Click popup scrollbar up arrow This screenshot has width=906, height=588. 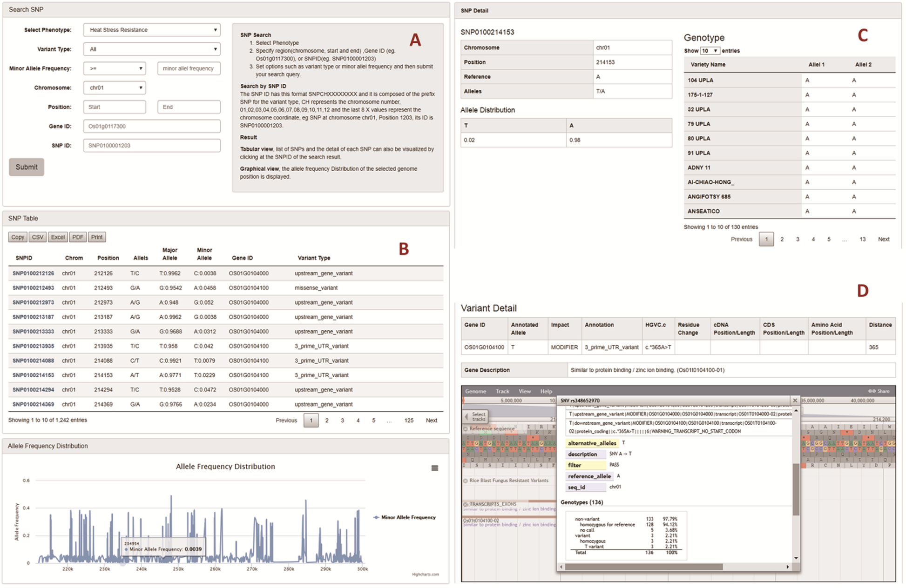796,410
